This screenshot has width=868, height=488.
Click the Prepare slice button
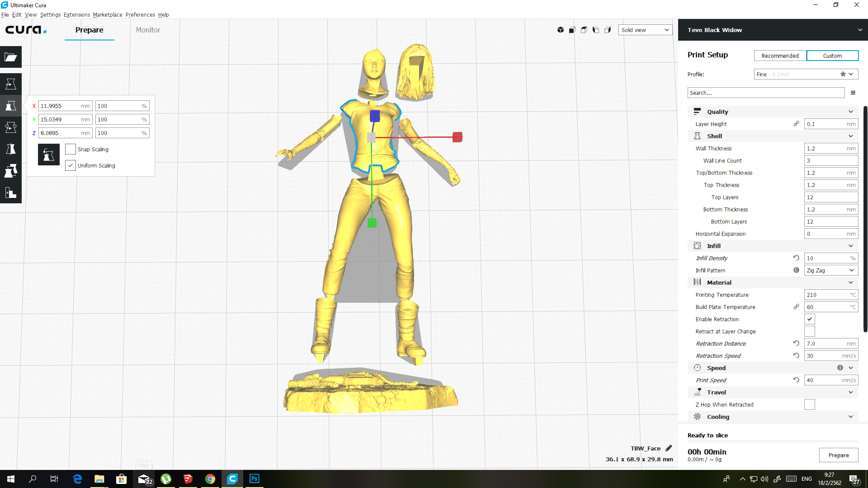839,455
